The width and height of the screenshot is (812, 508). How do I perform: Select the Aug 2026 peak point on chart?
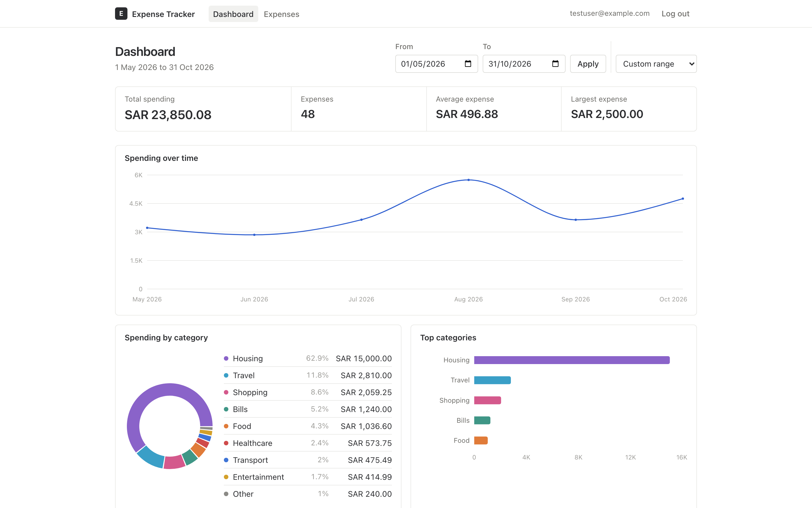[x=468, y=180]
